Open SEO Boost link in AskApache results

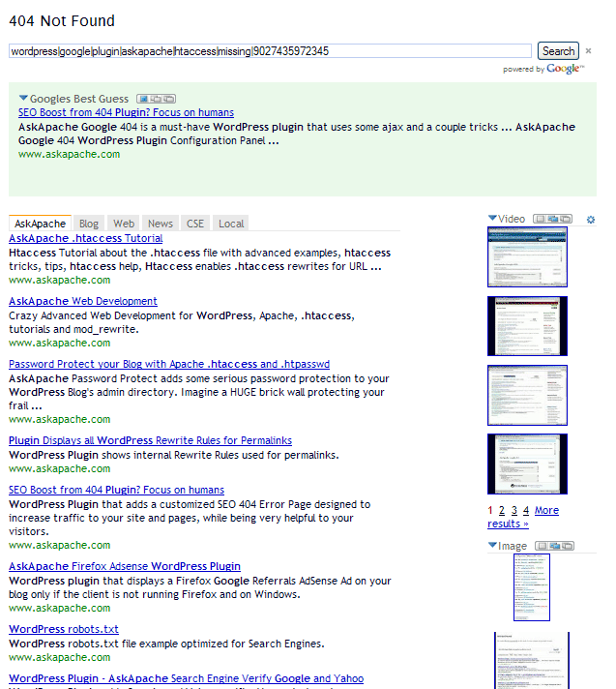[x=116, y=490]
